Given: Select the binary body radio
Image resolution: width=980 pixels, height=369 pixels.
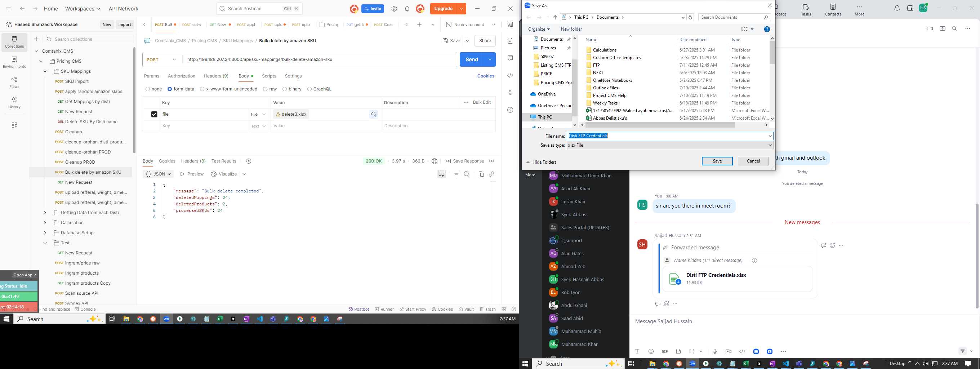Looking at the screenshot, I should [x=285, y=89].
